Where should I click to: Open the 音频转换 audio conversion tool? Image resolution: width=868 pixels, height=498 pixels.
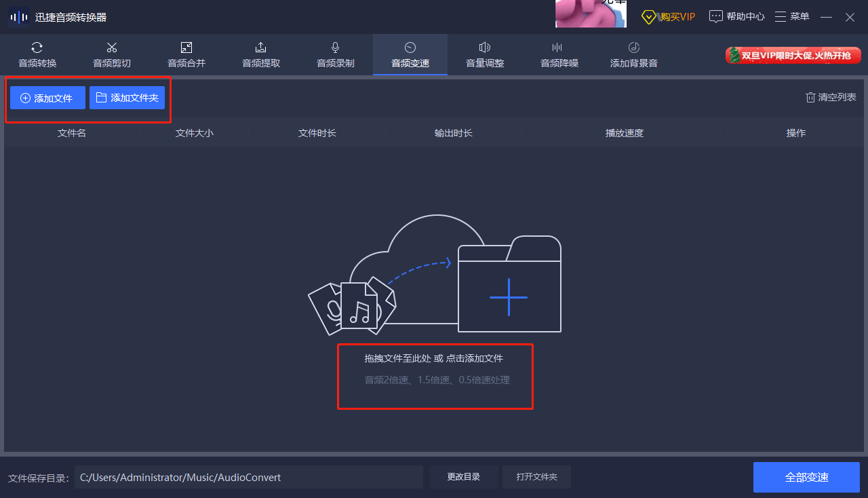(37, 55)
